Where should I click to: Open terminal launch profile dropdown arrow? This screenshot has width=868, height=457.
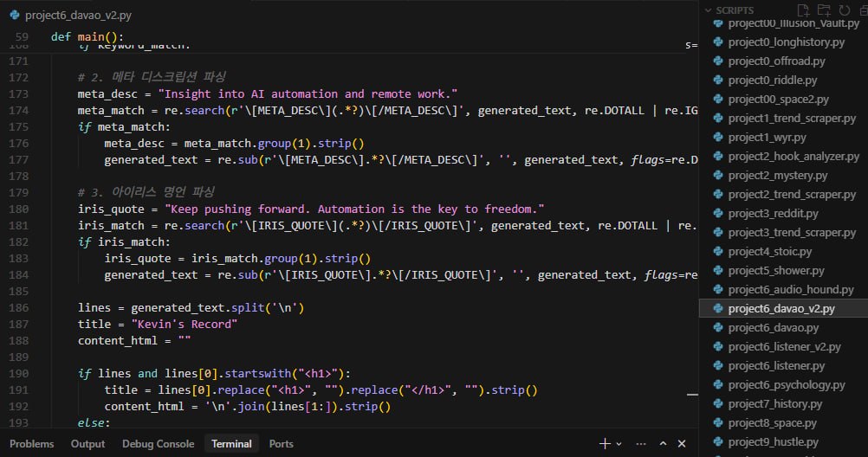pyautogui.click(x=619, y=444)
